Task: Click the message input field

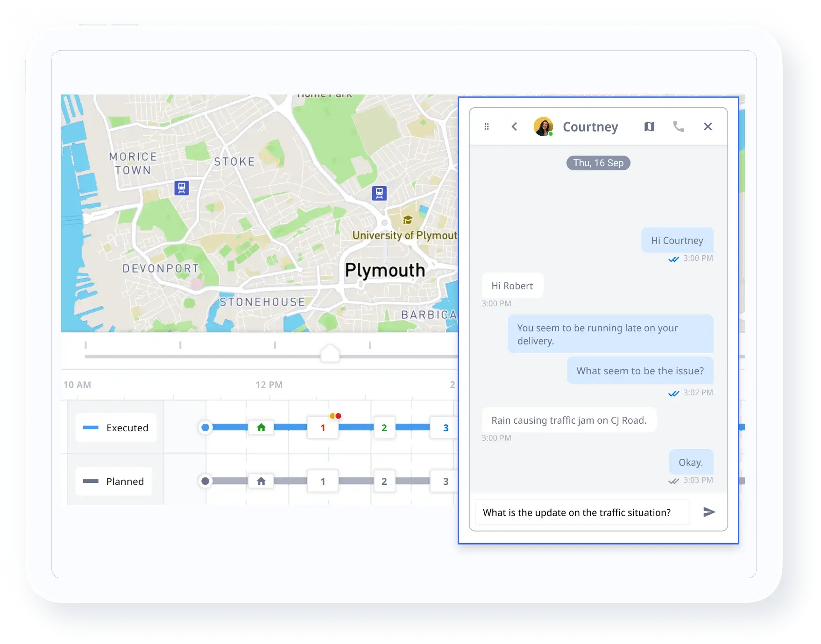Action: (581, 512)
